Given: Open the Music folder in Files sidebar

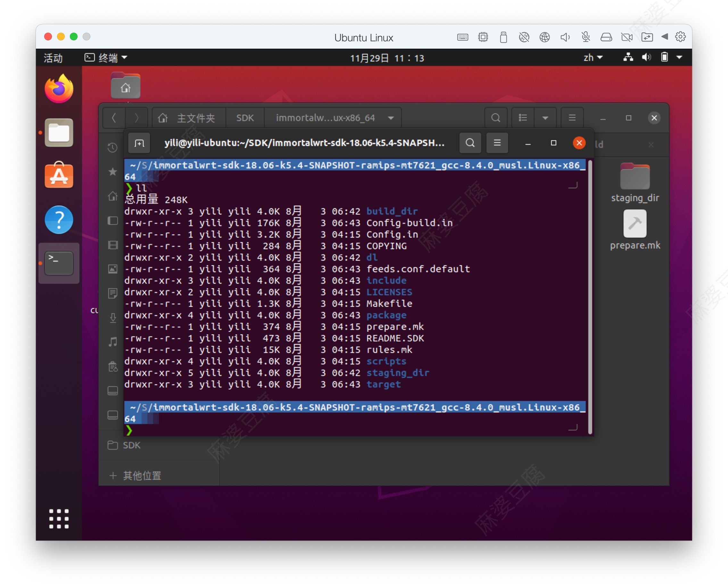Looking at the screenshot, I should 112,342.
